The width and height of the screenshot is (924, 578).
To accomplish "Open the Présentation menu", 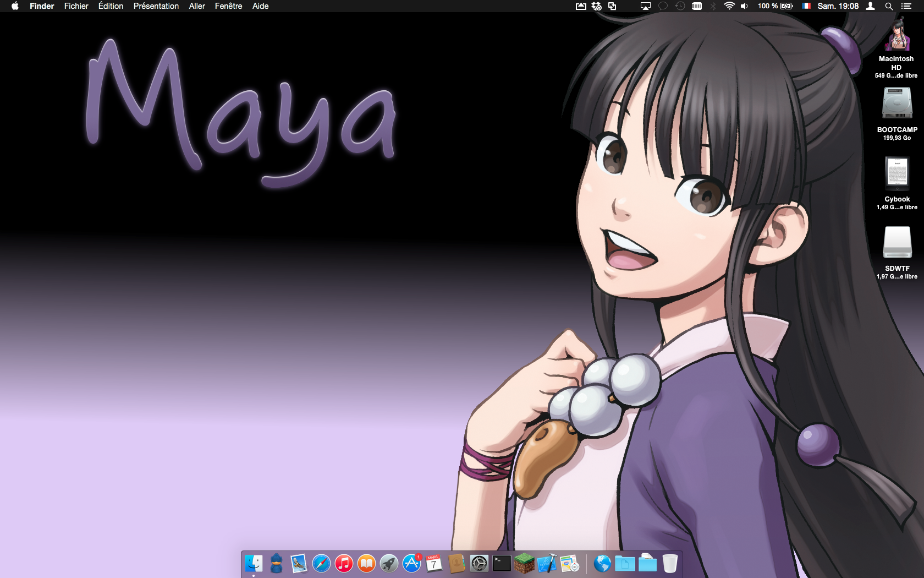I will [x=156, y=6].
